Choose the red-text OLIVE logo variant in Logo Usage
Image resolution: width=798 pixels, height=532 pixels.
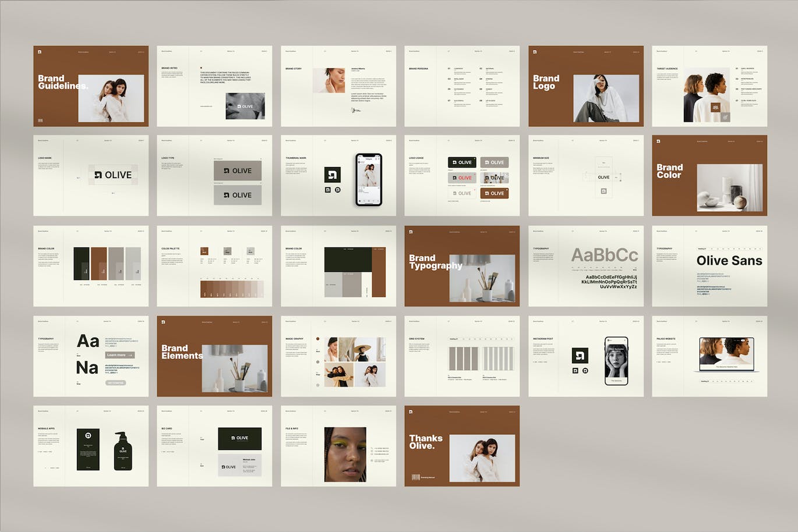462,178
